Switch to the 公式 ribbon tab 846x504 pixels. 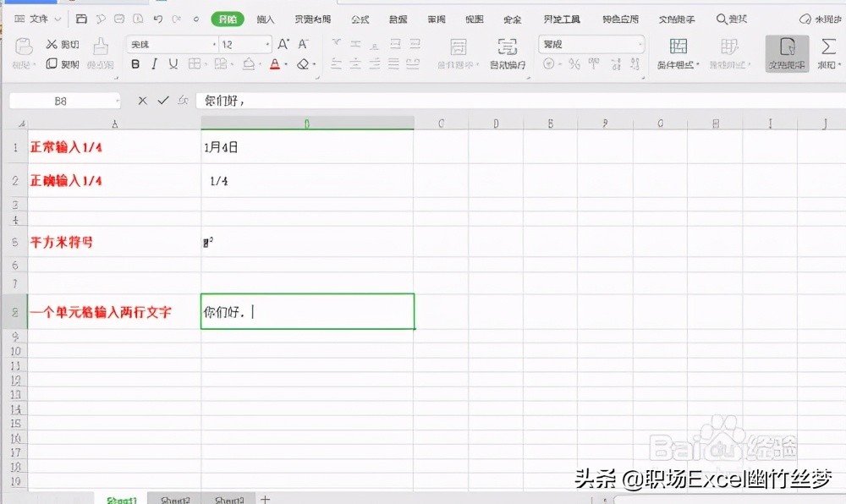coord(362,18)
